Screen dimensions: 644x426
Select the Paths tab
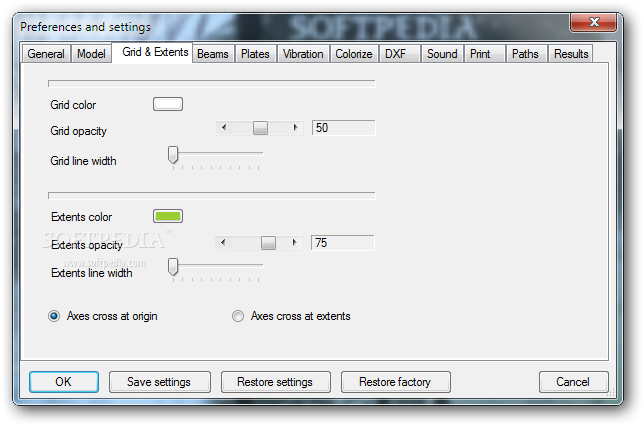click(x=525, y=54)
